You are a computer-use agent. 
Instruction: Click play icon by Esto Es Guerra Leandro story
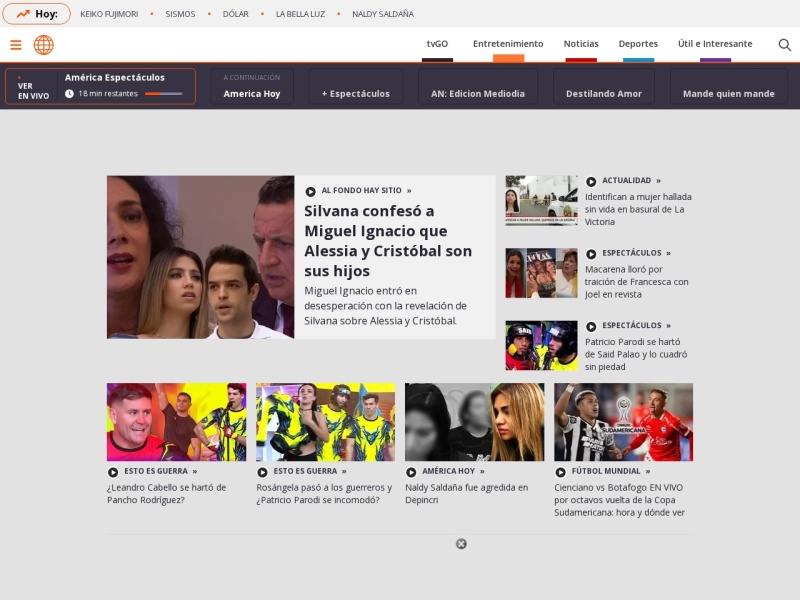(x=113, y=472)
